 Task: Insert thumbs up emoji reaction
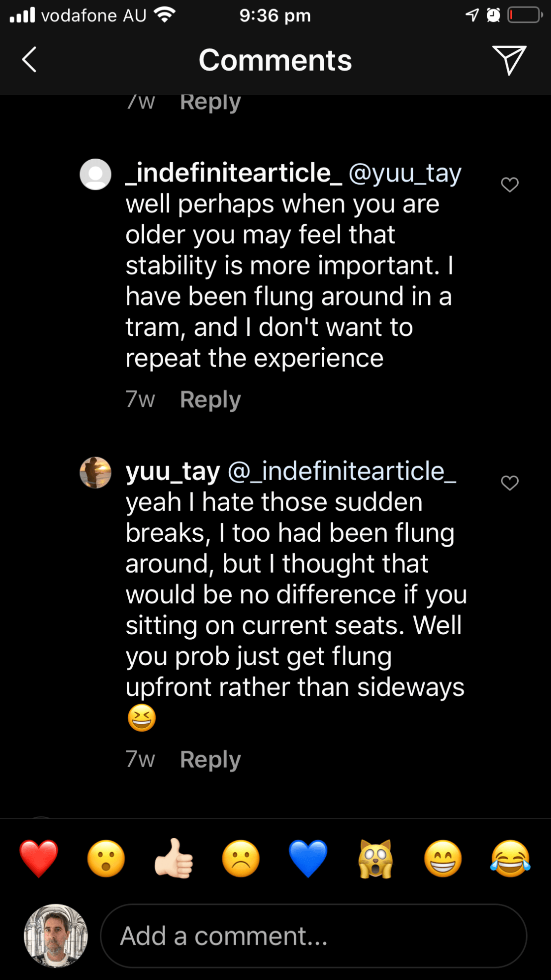(174, 859)
